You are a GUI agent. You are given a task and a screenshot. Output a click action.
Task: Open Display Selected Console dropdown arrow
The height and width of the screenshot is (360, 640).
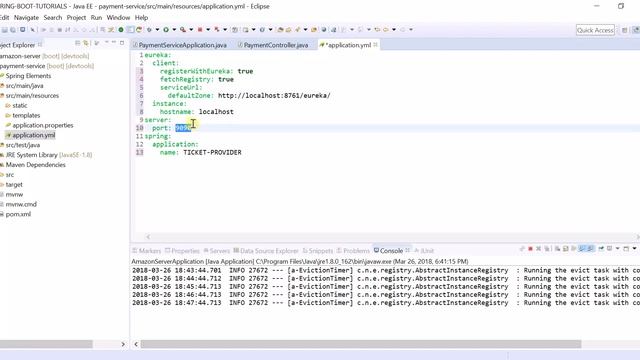(618, 249)
